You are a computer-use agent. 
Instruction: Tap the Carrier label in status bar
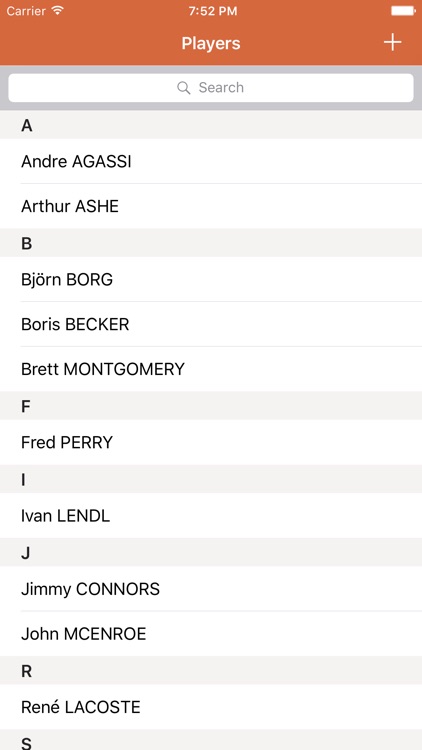[x=26, y=11]
